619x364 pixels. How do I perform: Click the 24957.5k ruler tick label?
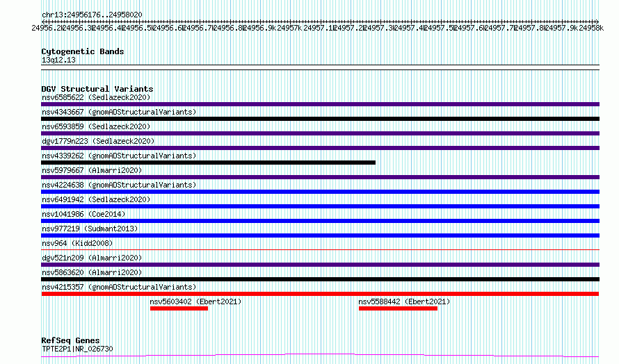coord(440,28)
